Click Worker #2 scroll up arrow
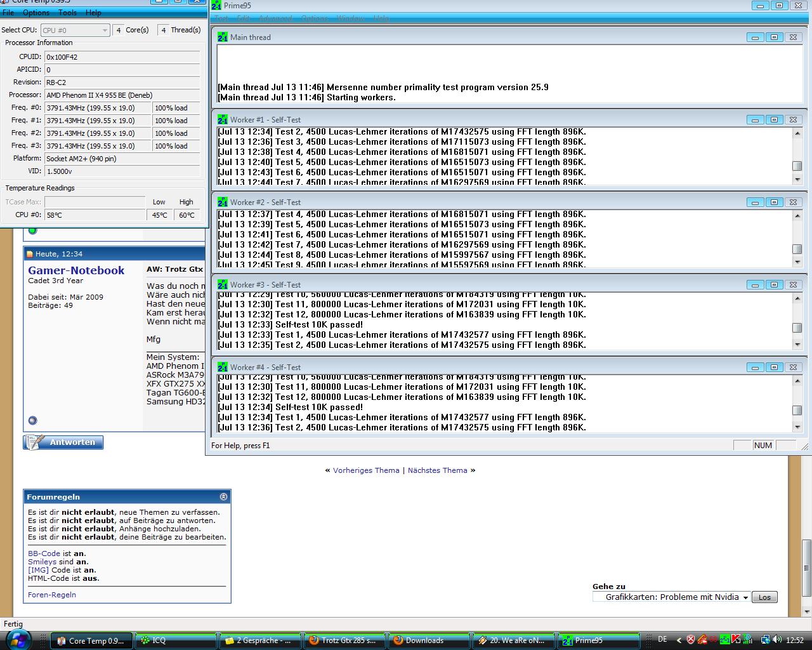Screen dimensions: 812x650 pyautogui.click(x=797, y=215)
